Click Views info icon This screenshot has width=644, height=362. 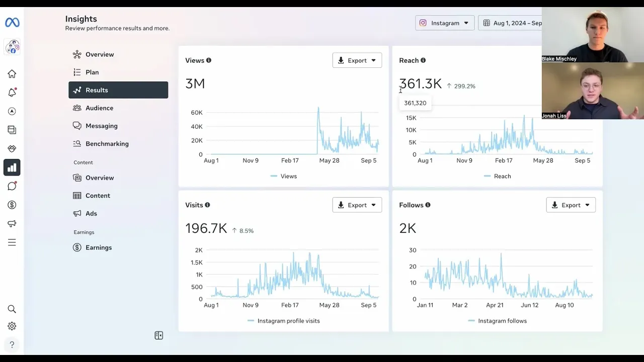(209, 60)
